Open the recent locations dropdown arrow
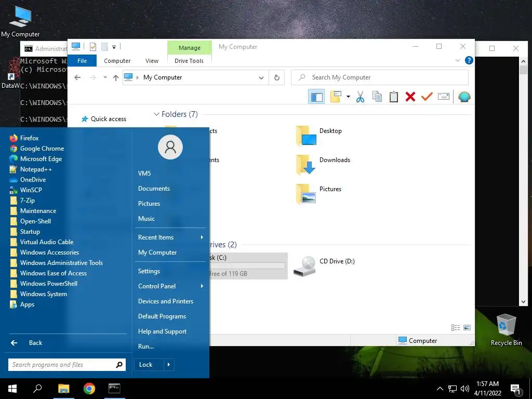532x399 pixels. (105, 77)
